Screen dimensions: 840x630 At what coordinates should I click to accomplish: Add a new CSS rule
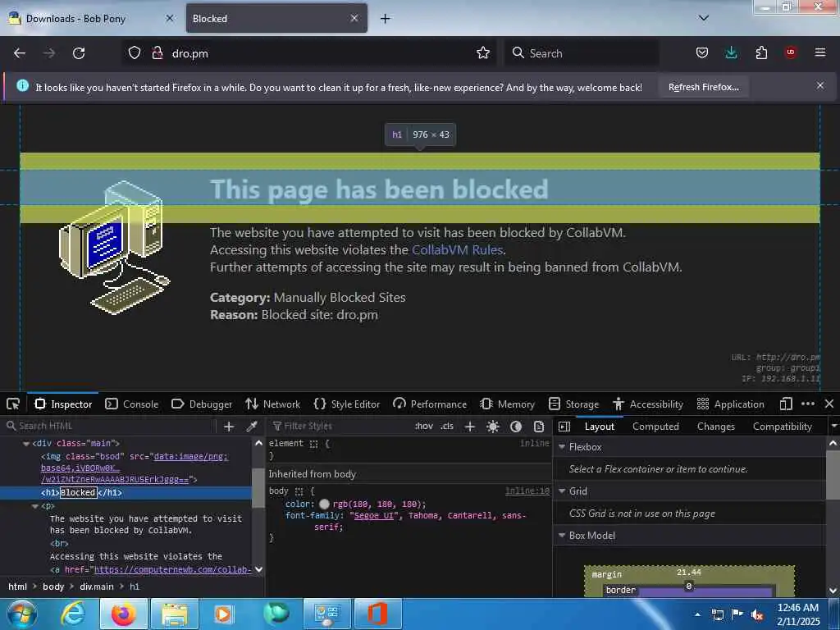point(470,427)
